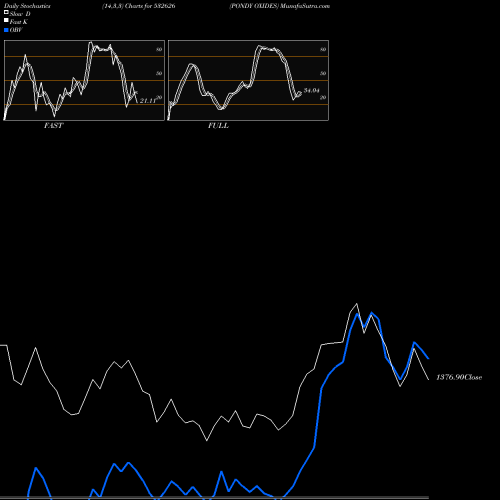Click the 'FAST' chart caption

click(53, 126)
